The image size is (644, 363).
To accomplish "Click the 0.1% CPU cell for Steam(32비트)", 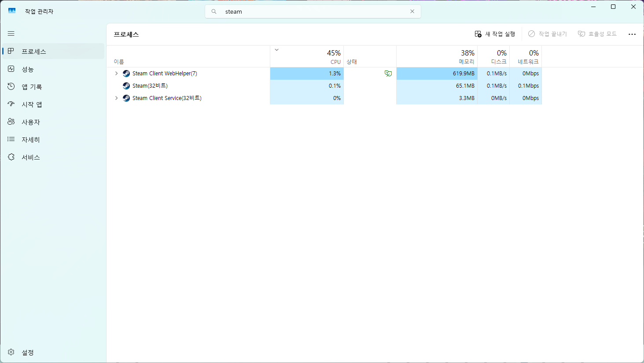I will [307, 86].
